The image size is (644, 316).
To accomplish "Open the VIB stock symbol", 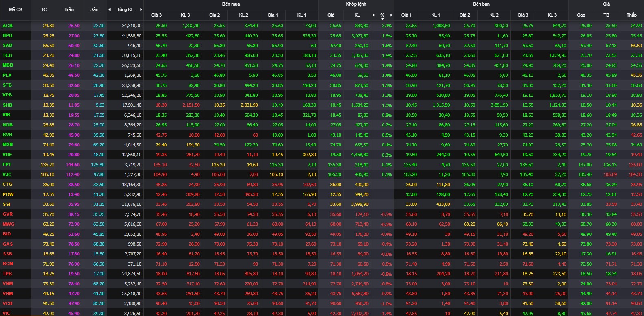I will (x=7, y=115).
